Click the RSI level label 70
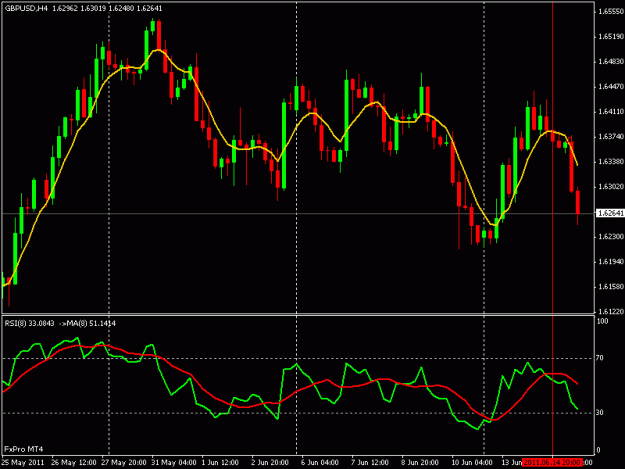This screenshot has width=625, height=469. pos(600,358)
